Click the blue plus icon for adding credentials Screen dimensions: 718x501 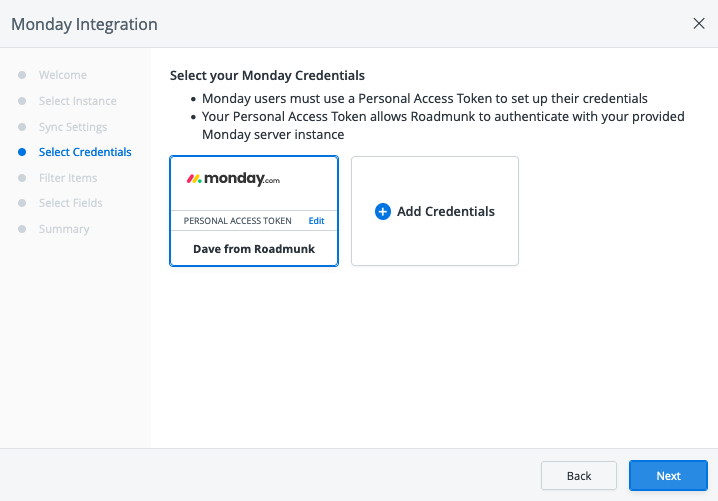382,212
